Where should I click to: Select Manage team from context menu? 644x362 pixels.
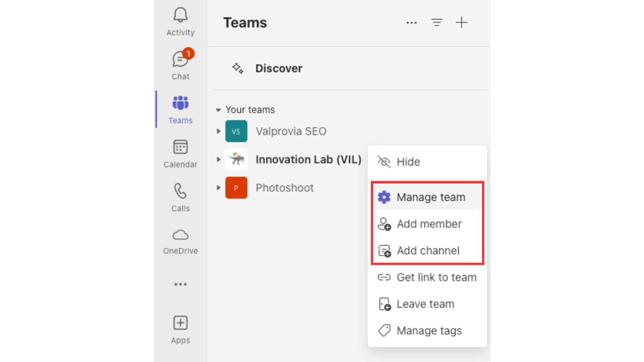tap(427, 197)
